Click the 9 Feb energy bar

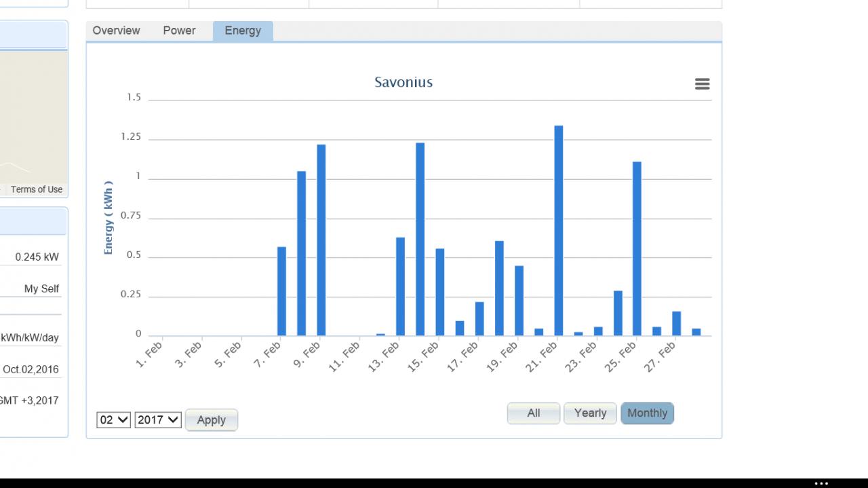click(321, 240)
